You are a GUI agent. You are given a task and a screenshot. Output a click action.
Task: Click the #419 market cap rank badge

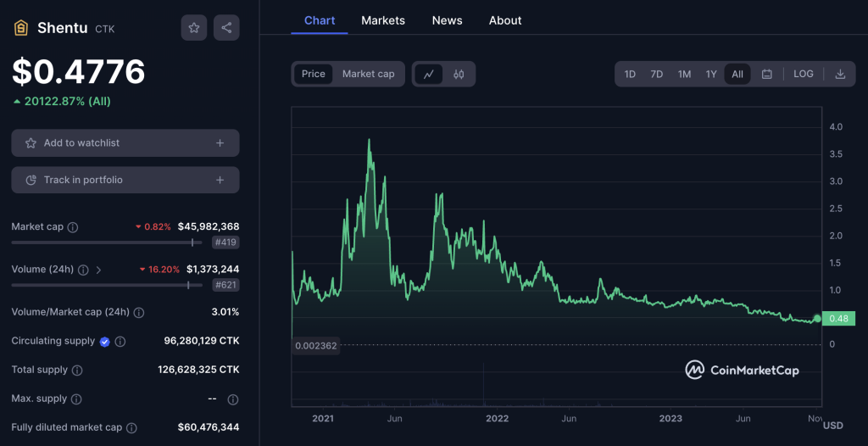225,243
